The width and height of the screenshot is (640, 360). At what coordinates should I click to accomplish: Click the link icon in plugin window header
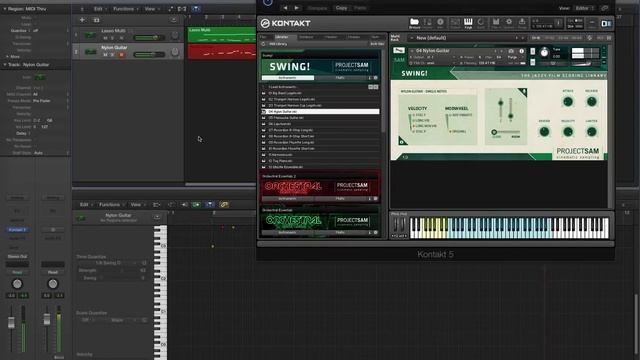tap(604, 8)
